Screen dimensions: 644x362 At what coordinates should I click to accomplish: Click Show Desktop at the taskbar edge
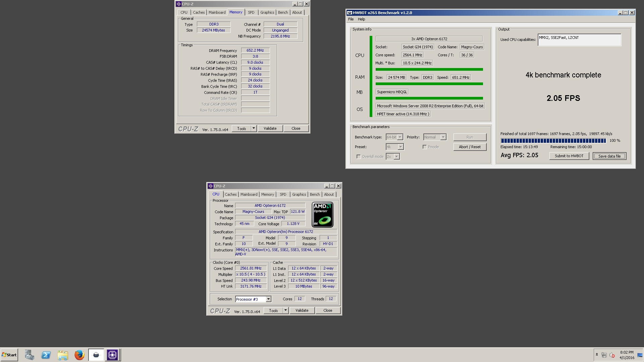640,355
